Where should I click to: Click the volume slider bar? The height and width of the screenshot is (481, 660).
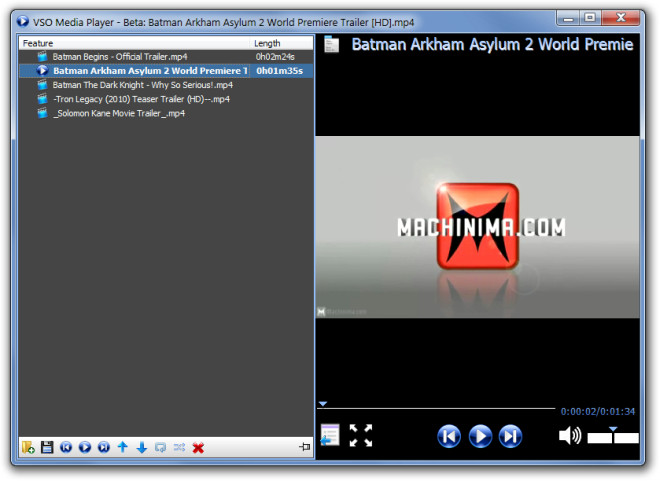613,438
